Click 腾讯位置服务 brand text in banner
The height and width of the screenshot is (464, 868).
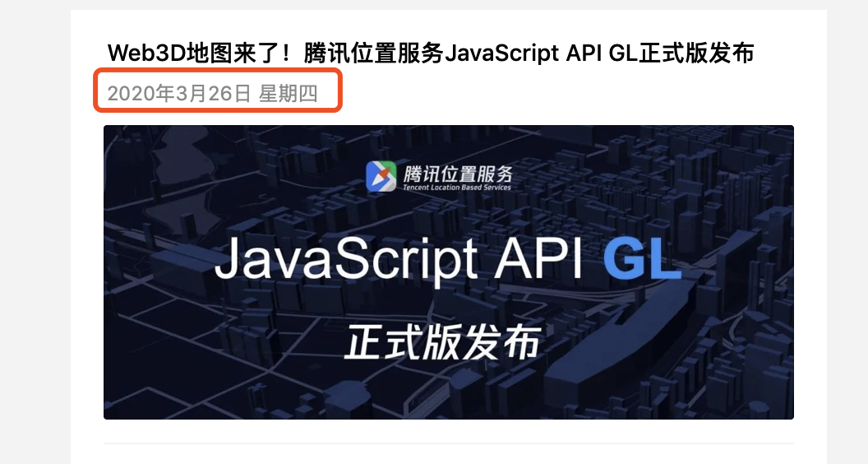tap(458, 174)
